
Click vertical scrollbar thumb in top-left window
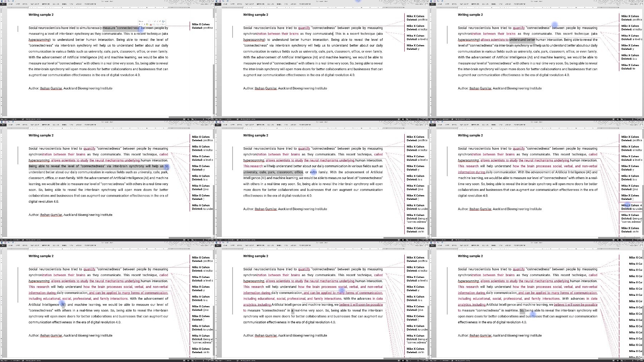click(214, 41)
